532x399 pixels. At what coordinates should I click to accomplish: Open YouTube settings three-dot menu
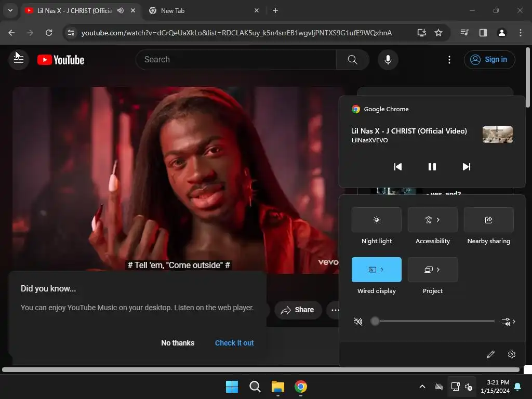[449, 60]
